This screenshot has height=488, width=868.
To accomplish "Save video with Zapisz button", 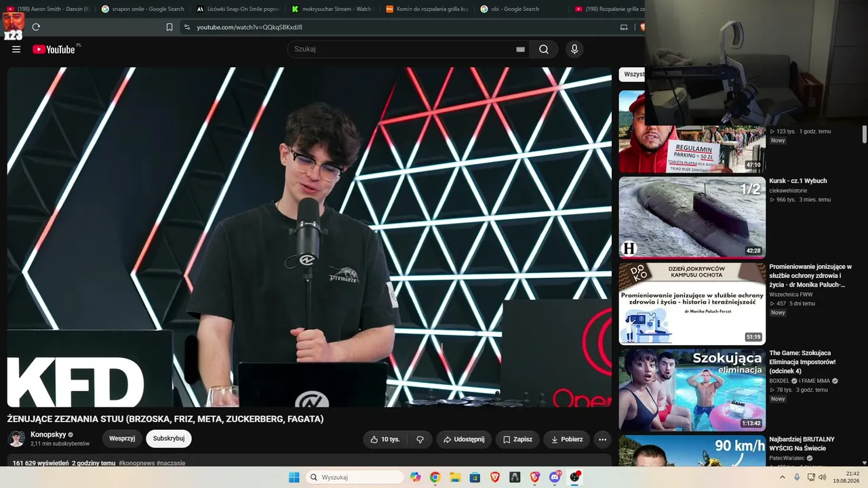I will click(517, 439).
